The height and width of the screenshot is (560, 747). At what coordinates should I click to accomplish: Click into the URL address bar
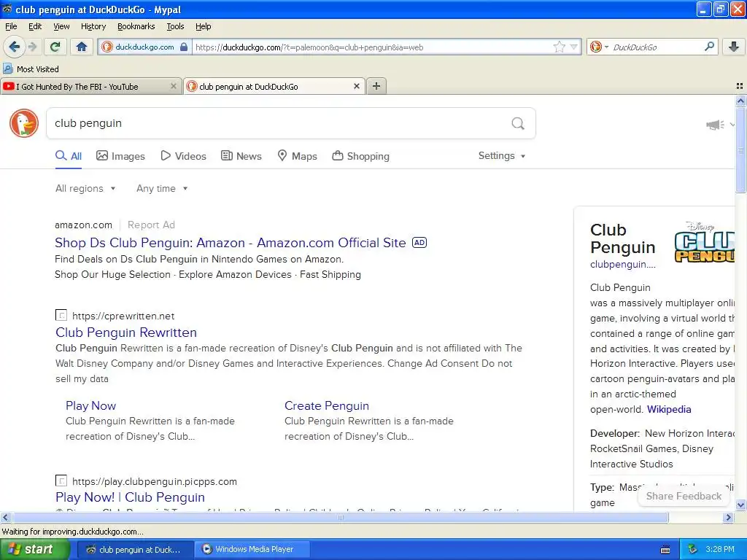pyautogui.click(x=371, y=47)
